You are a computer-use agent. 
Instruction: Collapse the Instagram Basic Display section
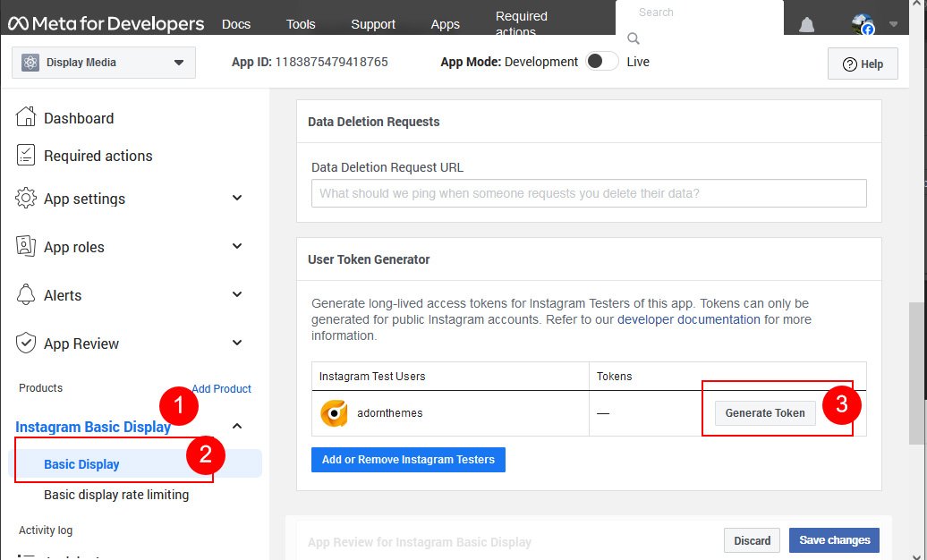237,427
